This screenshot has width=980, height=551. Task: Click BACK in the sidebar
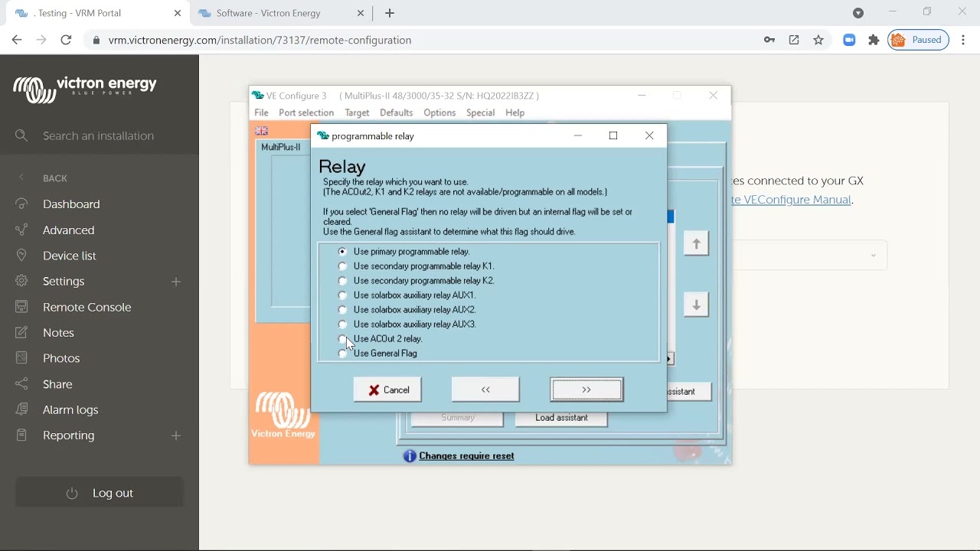click(55, 178)
